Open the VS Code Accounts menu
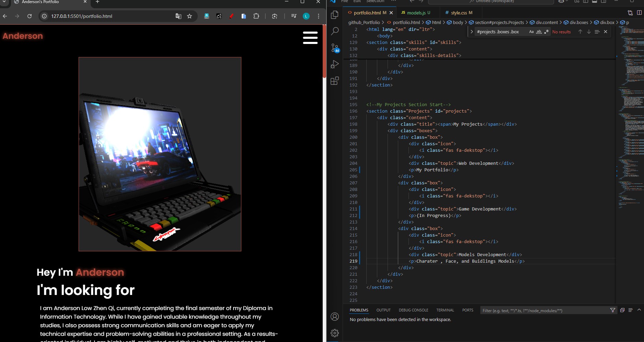The image size is (644, 342). (x=335, y=317)
